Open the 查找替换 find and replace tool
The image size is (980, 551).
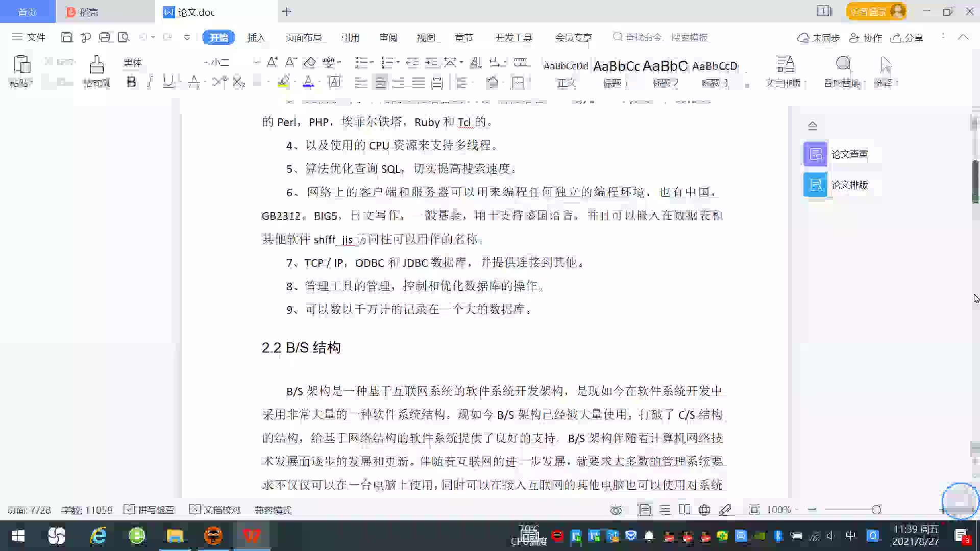pyautogui.click(x=843, y=71)
